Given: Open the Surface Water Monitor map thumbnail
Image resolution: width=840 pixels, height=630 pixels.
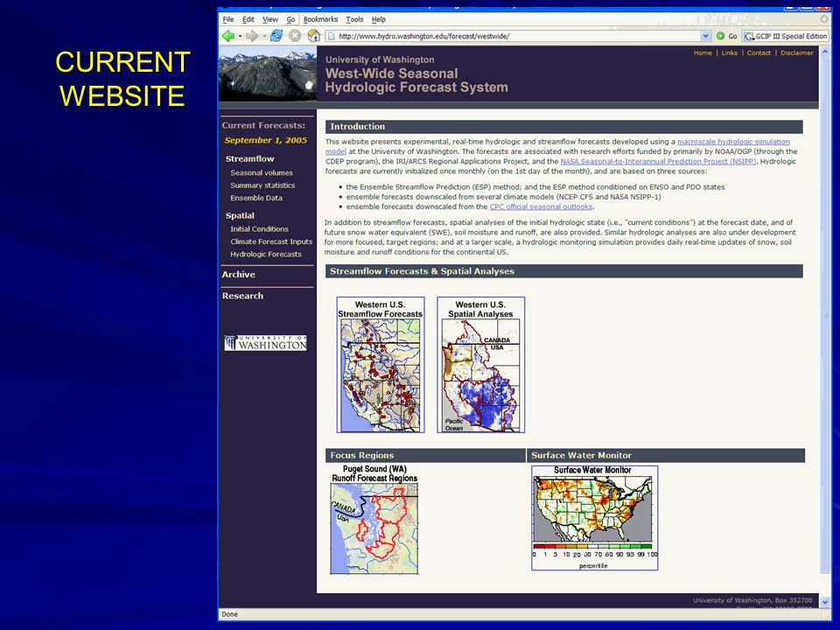Looking at the screenshot, I should 595,518.
